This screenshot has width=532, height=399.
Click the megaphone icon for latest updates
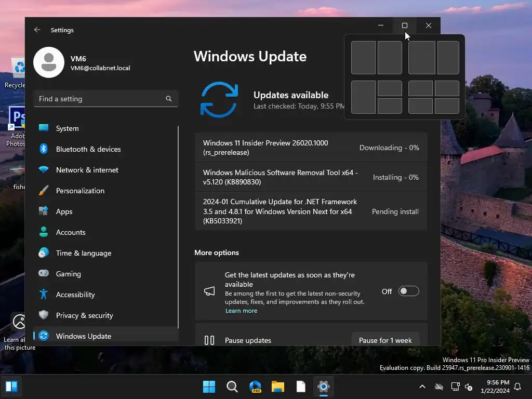click(x=209, y=291)
